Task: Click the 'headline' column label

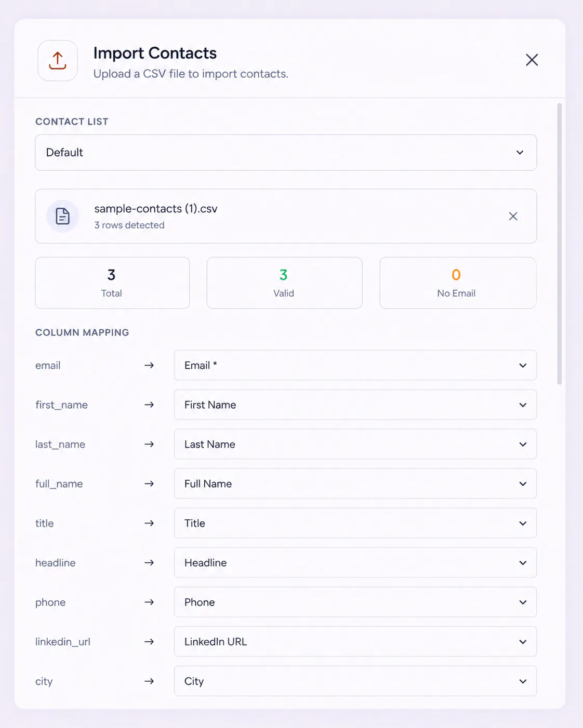Action: (x=56, y=563)
